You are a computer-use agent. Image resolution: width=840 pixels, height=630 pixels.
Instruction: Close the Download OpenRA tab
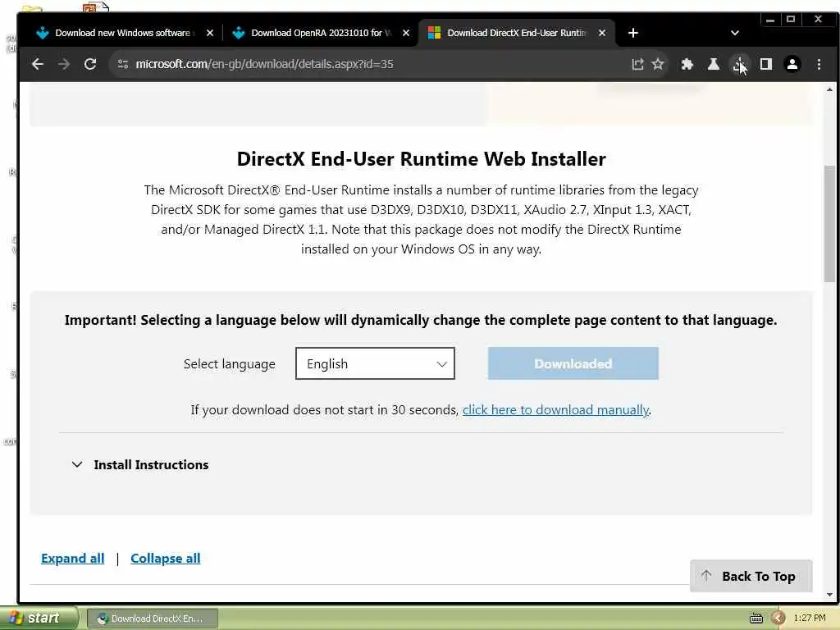click(x=406, y=33)
